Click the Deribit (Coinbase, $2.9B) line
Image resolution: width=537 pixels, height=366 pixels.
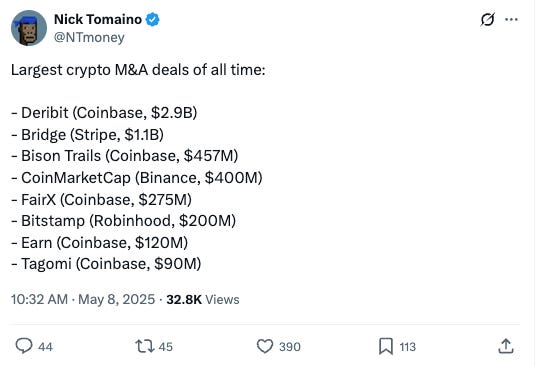tap(104, 113)
